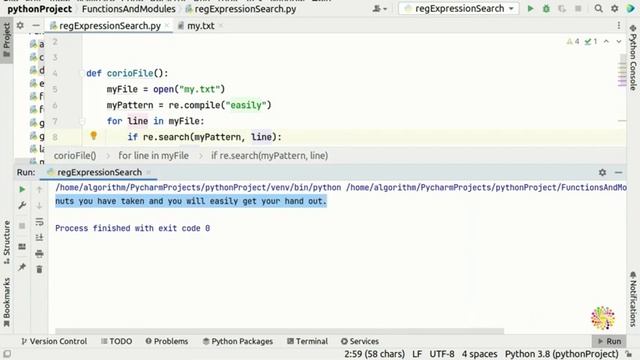This screenshot has height=360, width=640.
Task: Click cursor position 2:59 in status bar
Action: click(x=374, y=354)
